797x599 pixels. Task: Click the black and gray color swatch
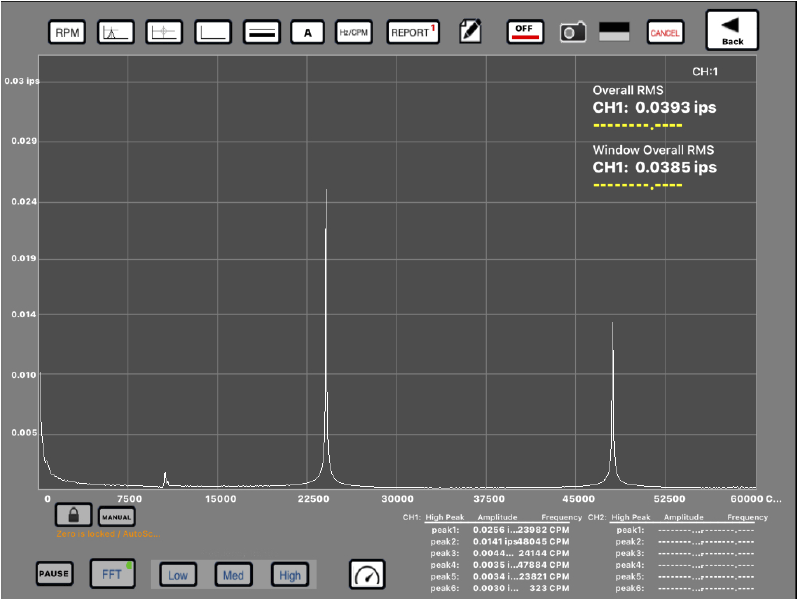pyautogui.click(x=614, y=31)
